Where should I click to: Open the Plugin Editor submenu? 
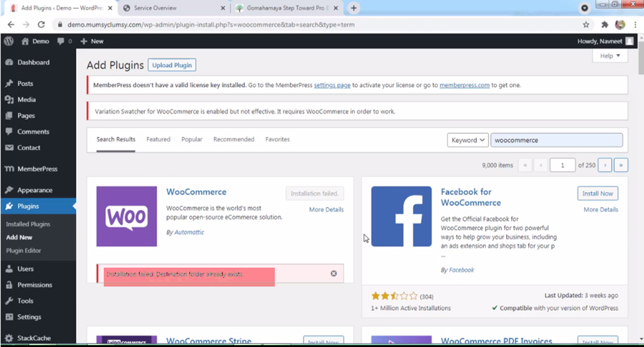(23, 250)
